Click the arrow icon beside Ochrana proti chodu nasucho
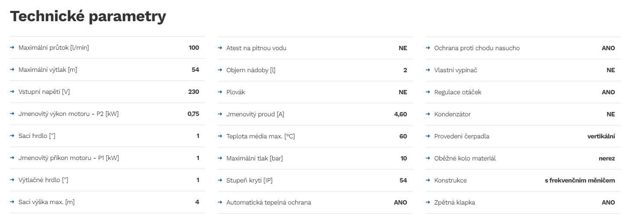The width and height of the screenshot is (644, 224). coord(428,48)
